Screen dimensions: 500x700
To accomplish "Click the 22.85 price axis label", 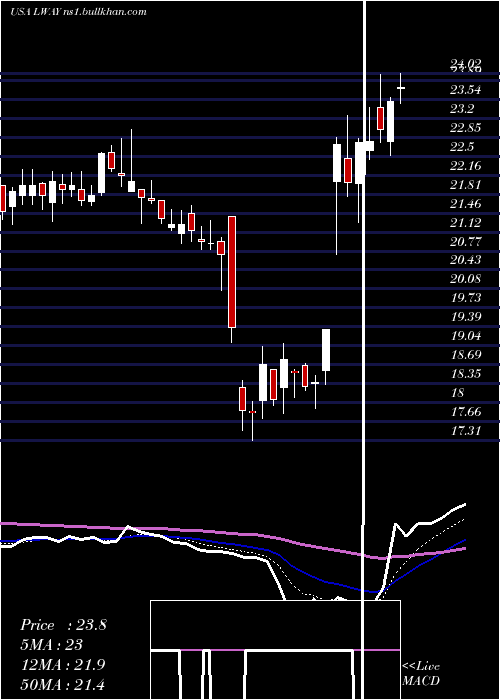I will (x=465, y=128).
